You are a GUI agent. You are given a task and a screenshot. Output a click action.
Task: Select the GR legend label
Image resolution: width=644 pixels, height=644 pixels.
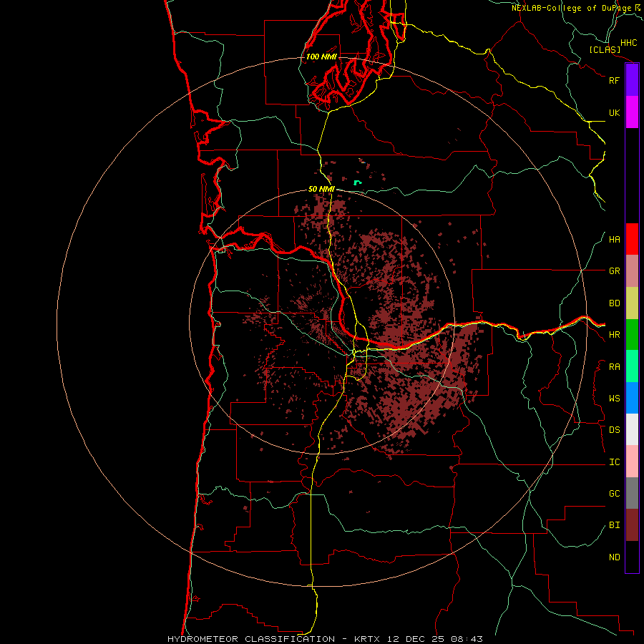click(614, 271)
